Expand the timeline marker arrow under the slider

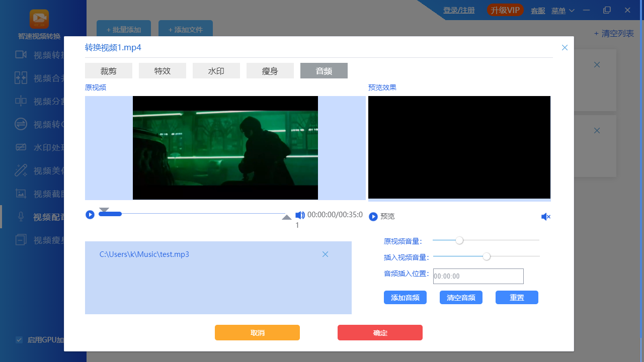(x=286, y=216)
